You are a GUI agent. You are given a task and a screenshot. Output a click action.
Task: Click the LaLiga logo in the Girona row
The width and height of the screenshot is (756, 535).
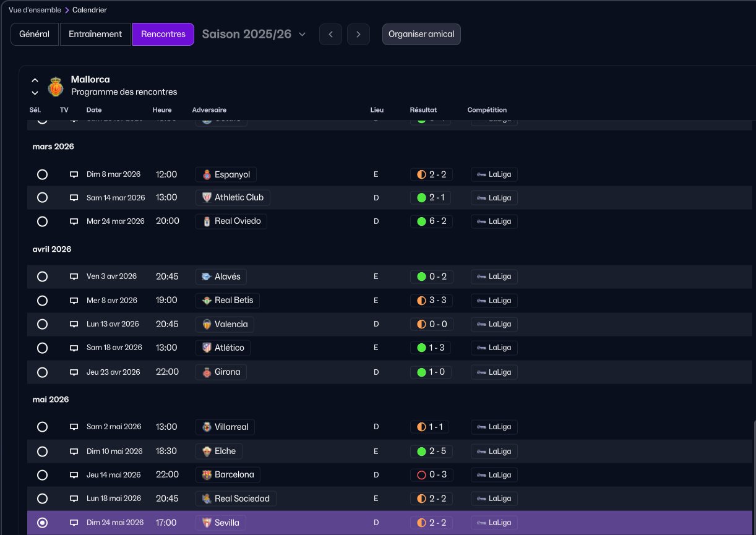pos(481,372)
